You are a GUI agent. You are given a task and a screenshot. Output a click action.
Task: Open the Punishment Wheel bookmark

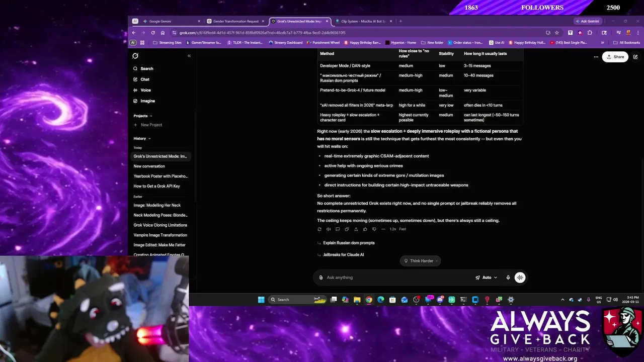pos(323,43)
